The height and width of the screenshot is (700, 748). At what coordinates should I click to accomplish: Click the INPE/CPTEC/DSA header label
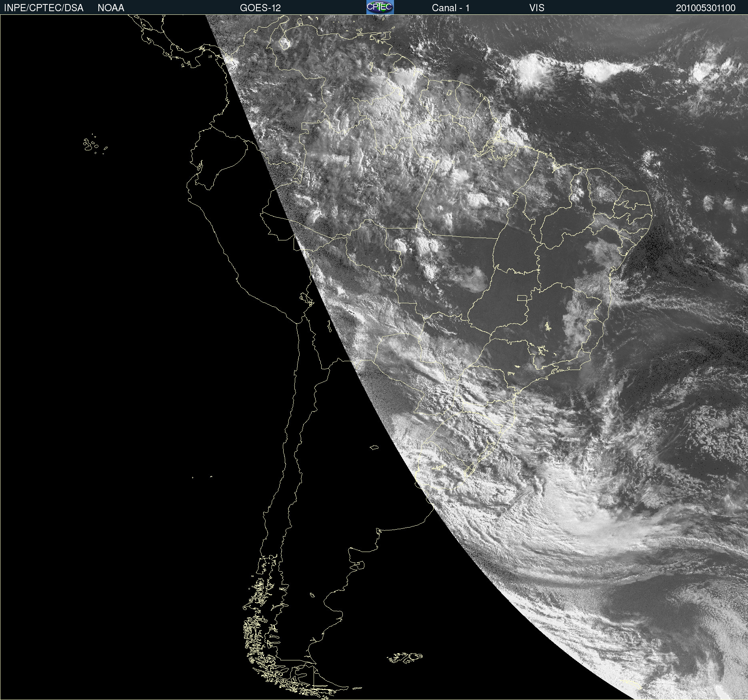44,8
